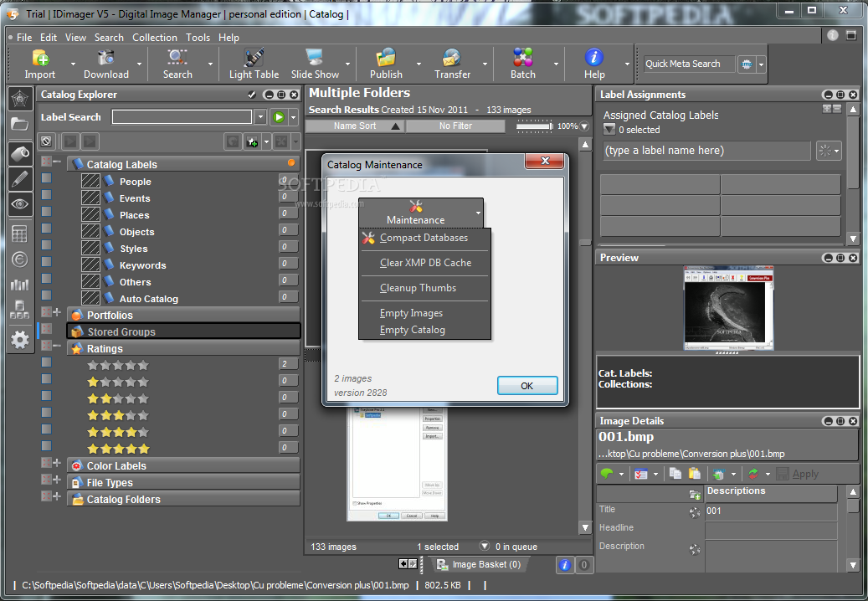Toggle the five-star rating checkbox
This screenshot has width=868, height=601.
47,446
